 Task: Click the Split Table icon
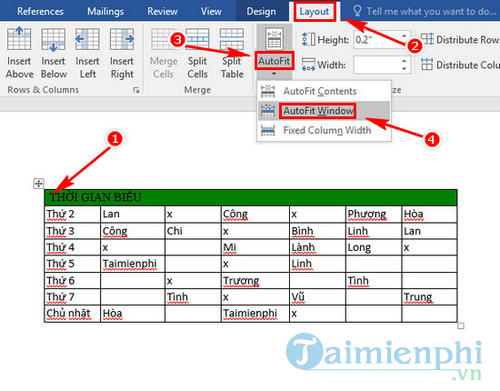(232, 39)
